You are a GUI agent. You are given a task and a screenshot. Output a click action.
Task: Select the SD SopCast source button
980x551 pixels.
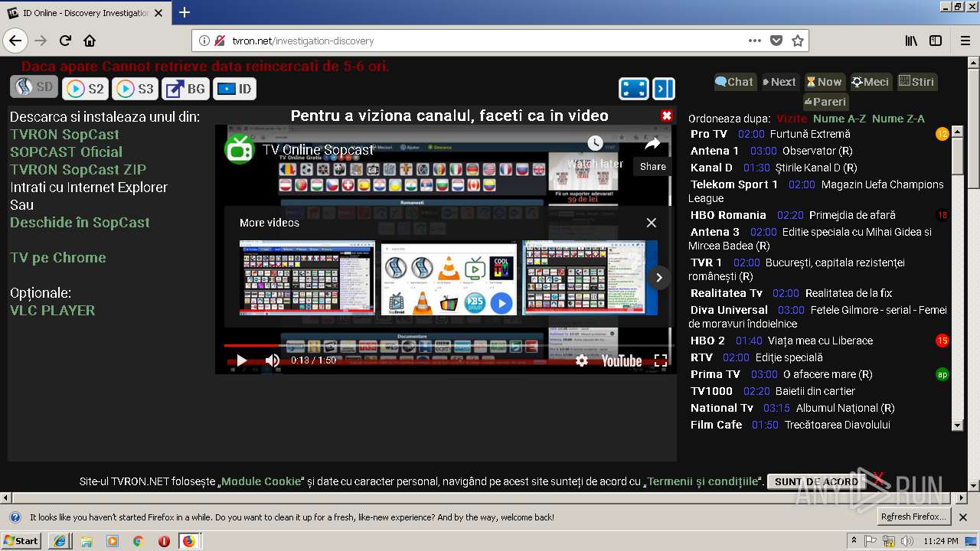34,87
